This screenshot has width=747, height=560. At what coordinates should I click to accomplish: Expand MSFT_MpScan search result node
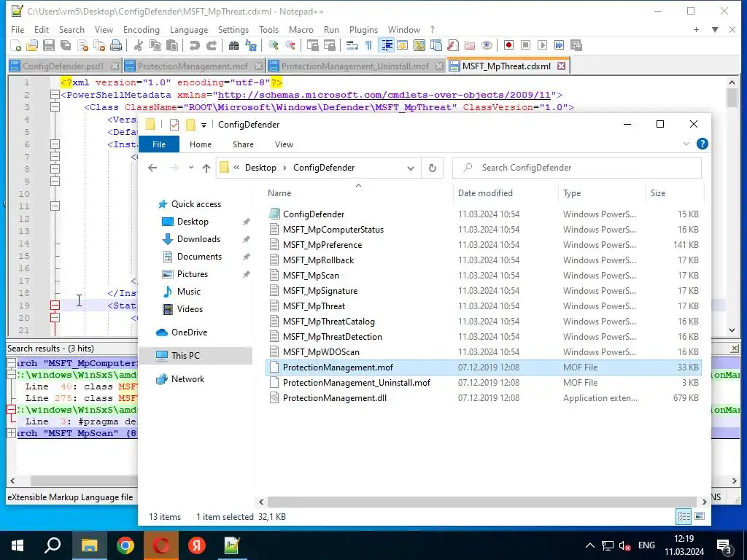(x=12, y=433)
